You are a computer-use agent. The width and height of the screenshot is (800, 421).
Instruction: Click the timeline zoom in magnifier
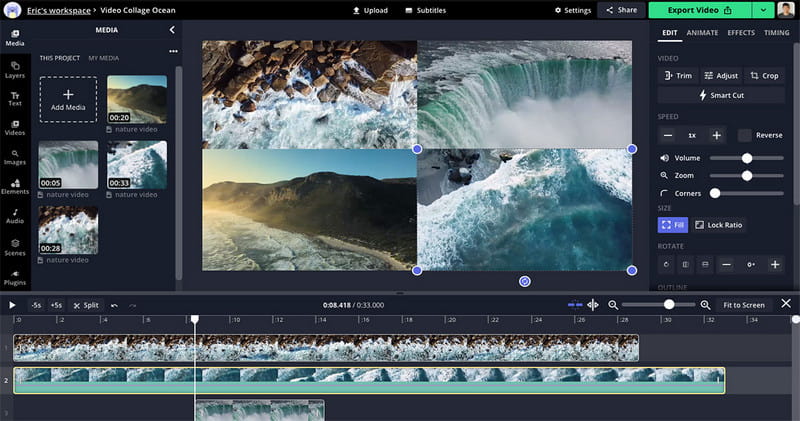pyautogui.click(x=705, y=305)
